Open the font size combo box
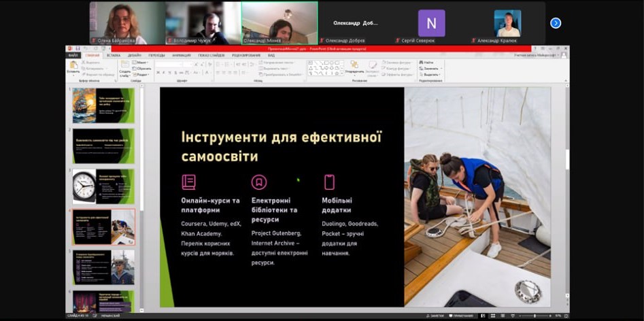Screen dimensions: 644x321 click(188, 65)
